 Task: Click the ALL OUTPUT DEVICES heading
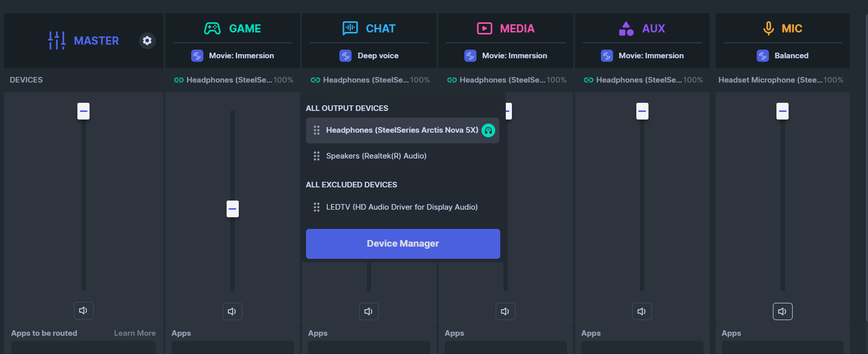pos(347,108)
